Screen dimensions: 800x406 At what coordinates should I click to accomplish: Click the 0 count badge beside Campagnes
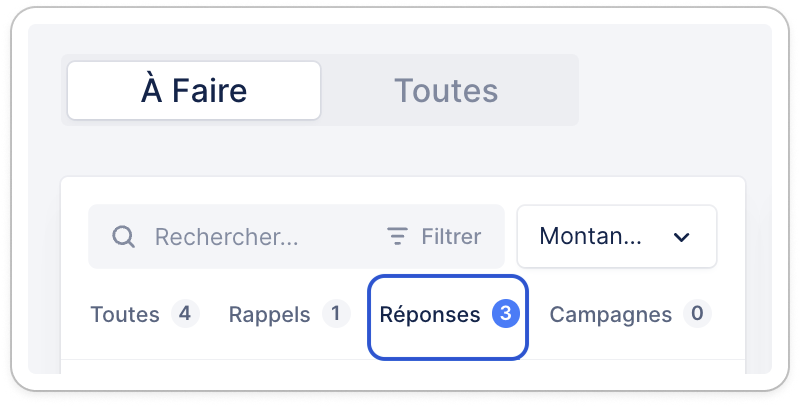[697, 313]
